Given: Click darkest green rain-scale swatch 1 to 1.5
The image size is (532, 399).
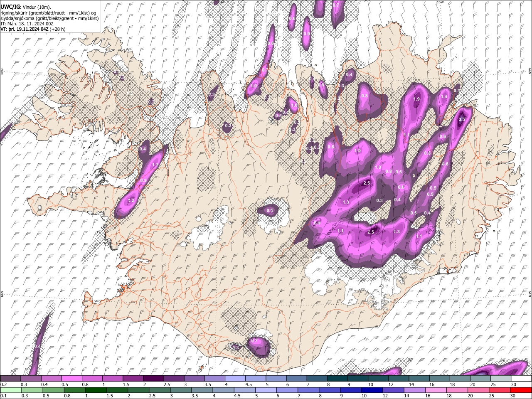Looking at the screenshot, I should [x=95, y=390].
